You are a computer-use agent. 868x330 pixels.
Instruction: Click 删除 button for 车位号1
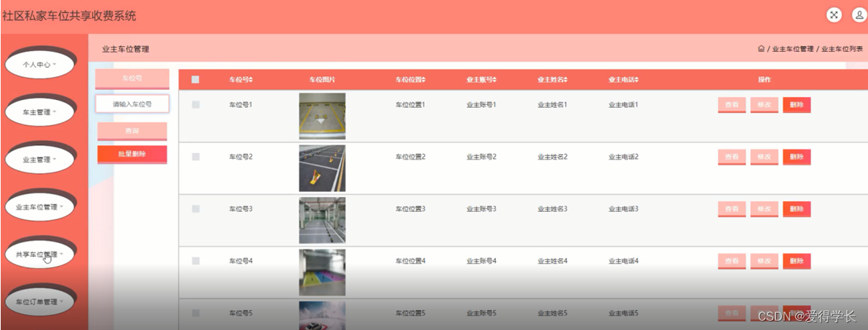tap(797, 105)
